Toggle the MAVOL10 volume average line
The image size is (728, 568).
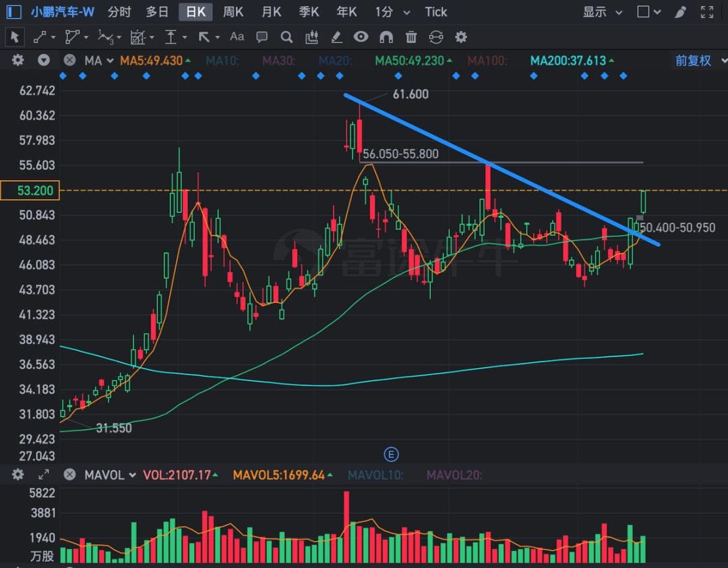tap(375, 475)
